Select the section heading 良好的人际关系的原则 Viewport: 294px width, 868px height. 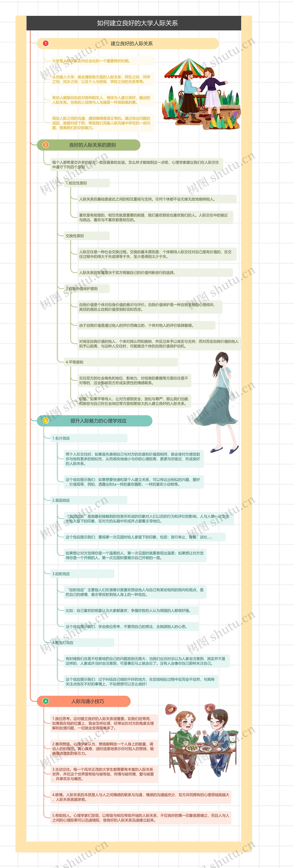89,145
